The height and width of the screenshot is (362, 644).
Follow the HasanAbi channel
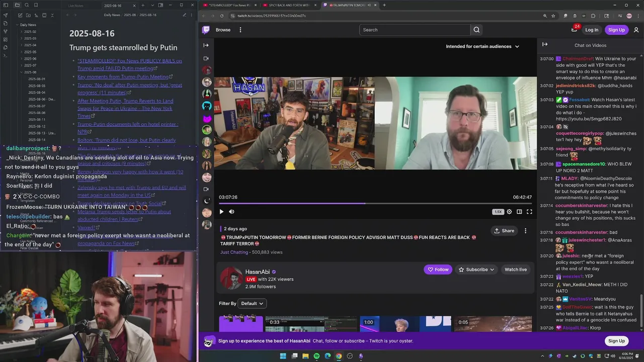point(438,269)
